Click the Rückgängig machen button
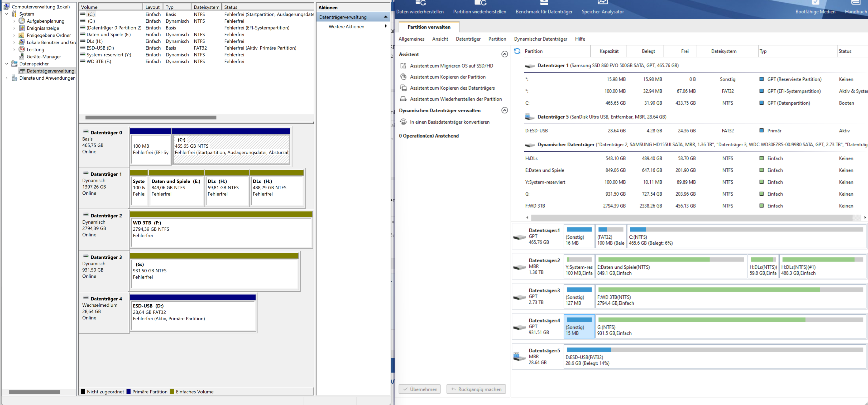868x405 pixels. [x=476, y=389]
